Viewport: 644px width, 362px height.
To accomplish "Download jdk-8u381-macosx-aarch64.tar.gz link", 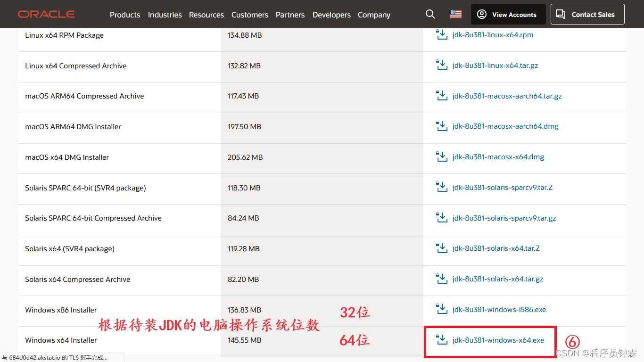I will tap(507, 96).
